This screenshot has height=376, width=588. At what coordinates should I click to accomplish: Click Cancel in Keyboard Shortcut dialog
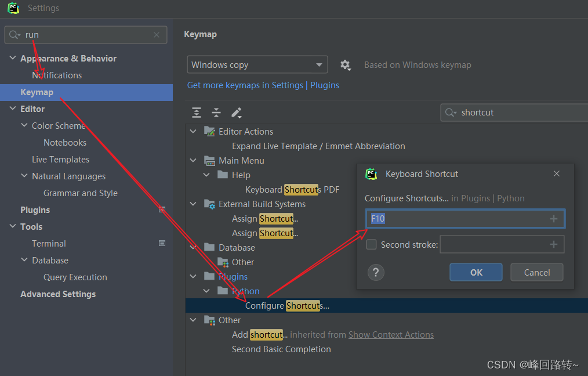(536, 273)
